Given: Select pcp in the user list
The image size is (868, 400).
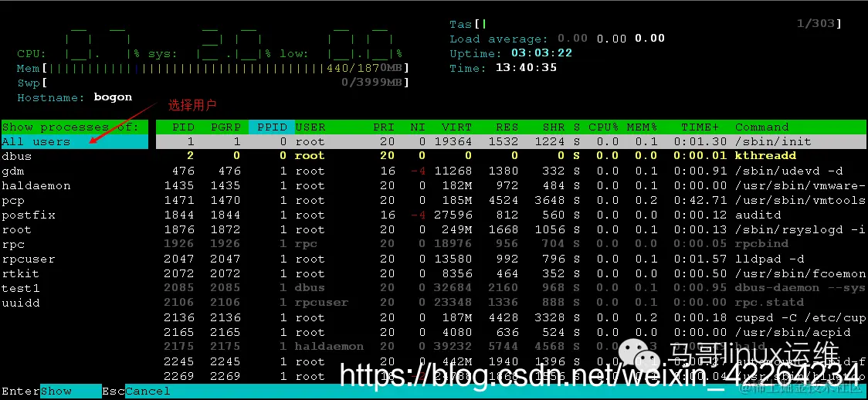Looking at the screenshot, I should pyautogui.click(x=13, y=200).
